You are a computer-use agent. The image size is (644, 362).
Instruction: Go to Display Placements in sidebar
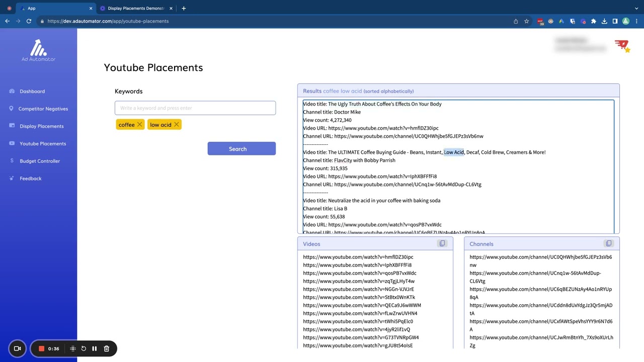(42, 126)
